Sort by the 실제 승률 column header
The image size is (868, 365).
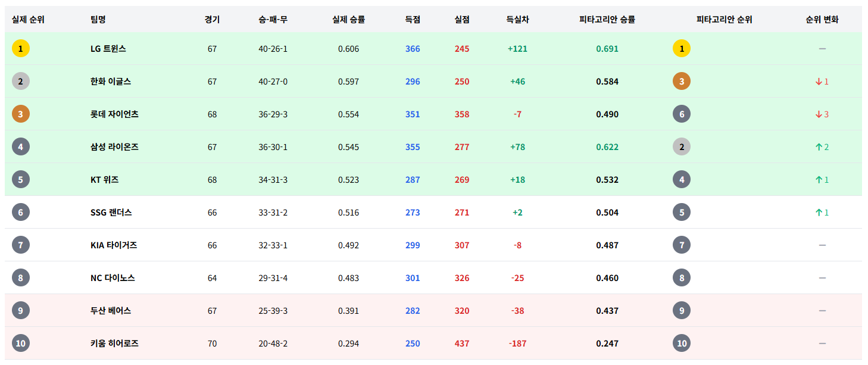[x=349, y=20]
